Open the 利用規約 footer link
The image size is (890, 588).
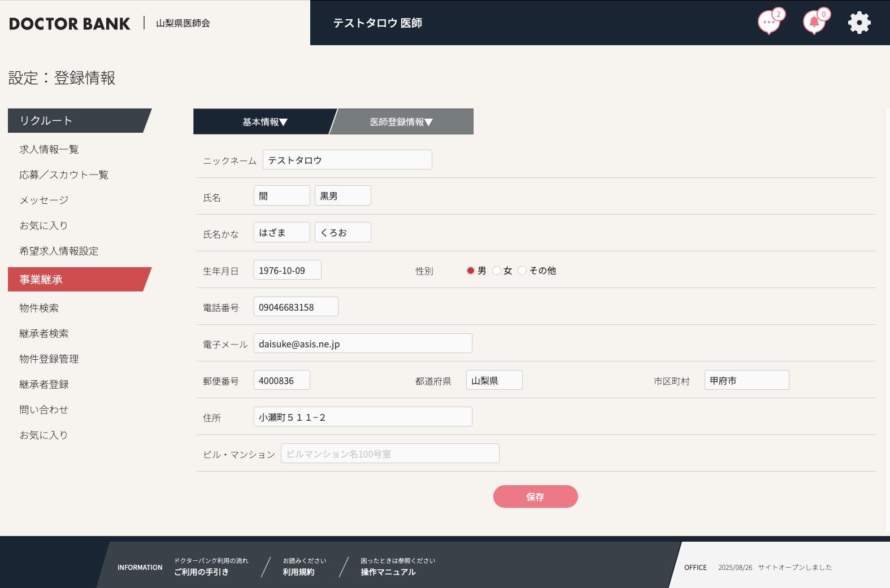298,572
